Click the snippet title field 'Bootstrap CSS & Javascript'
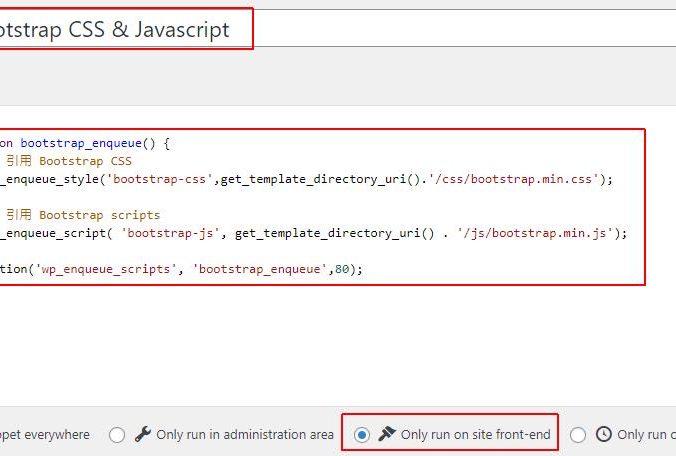The height and width of the screenshot is (456, 676). (x=338, y=28)
